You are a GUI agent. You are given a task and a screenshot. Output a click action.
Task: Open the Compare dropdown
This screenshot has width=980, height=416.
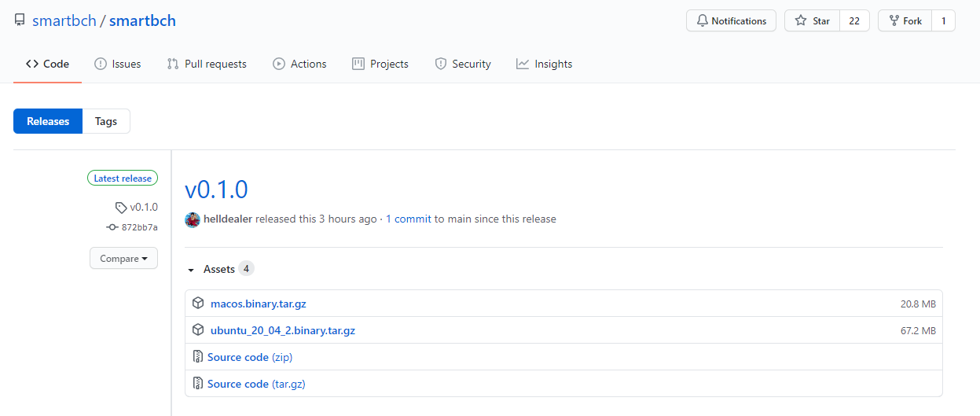[x=123, y=258]
